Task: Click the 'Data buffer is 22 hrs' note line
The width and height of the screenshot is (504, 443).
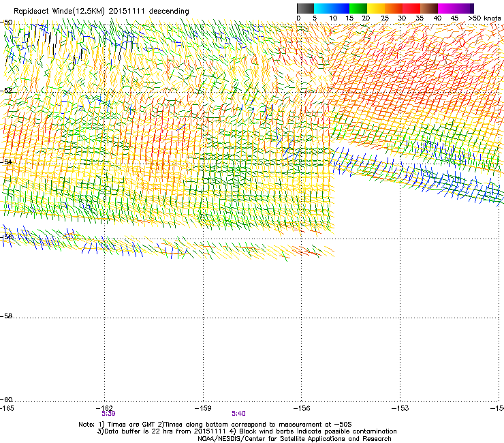Action: (x=247, y=431)
